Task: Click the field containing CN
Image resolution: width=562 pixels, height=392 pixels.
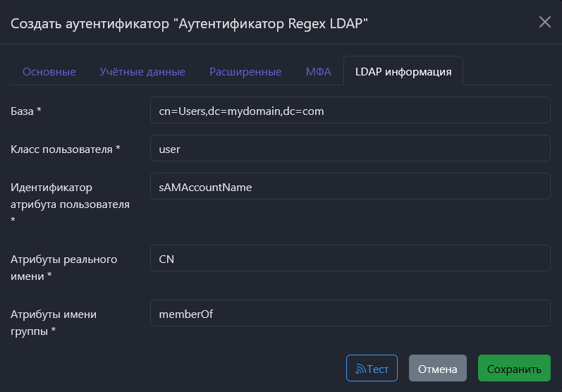Action: click(x=350, y=259)
